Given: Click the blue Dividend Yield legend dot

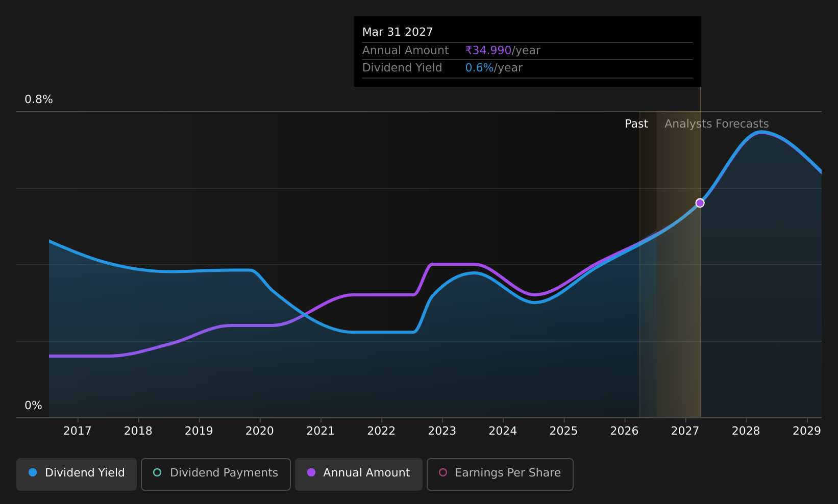Looking at the screenshot, I should tap(33, 472).
